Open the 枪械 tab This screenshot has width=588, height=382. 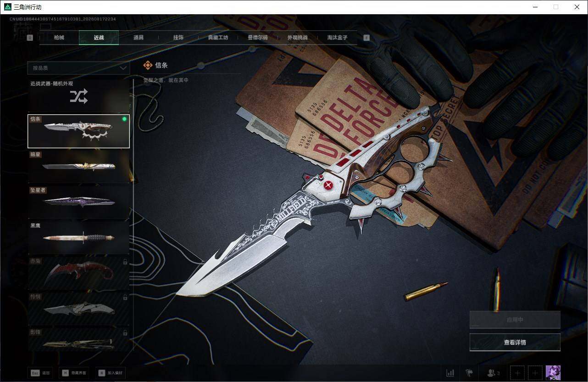tap(59, 37)
